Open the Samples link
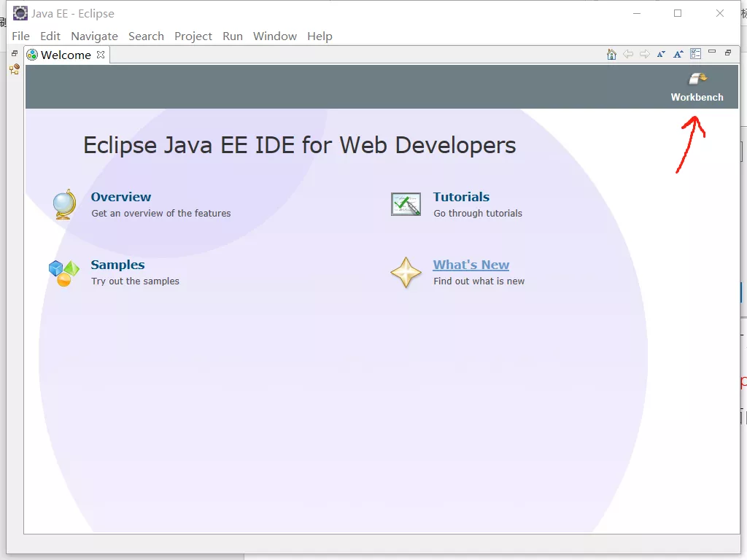This screenshot has height=560, width=747. [x=117, y=265]
